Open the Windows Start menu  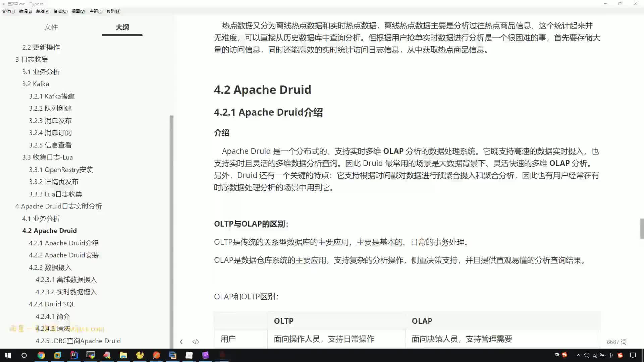(x=8, y=355)
